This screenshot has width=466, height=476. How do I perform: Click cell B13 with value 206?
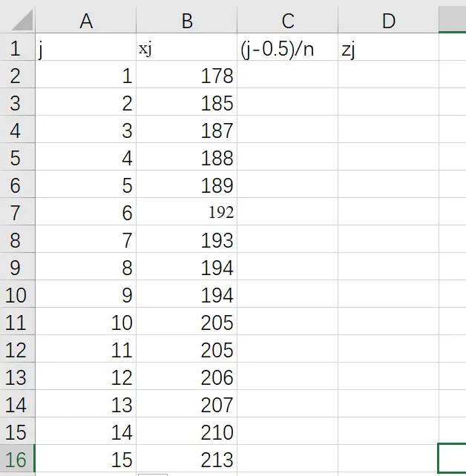[186, 376]
